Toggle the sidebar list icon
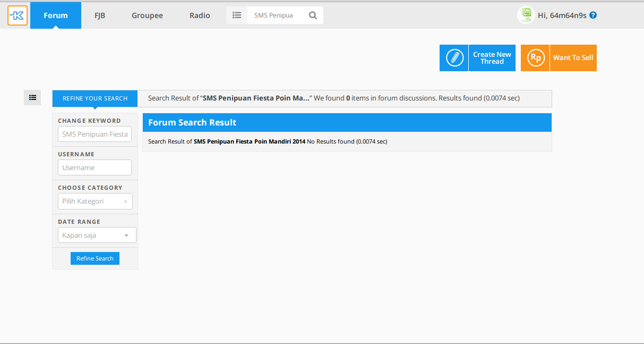Viewport: 644px width, 344px height. click(32, 97)
